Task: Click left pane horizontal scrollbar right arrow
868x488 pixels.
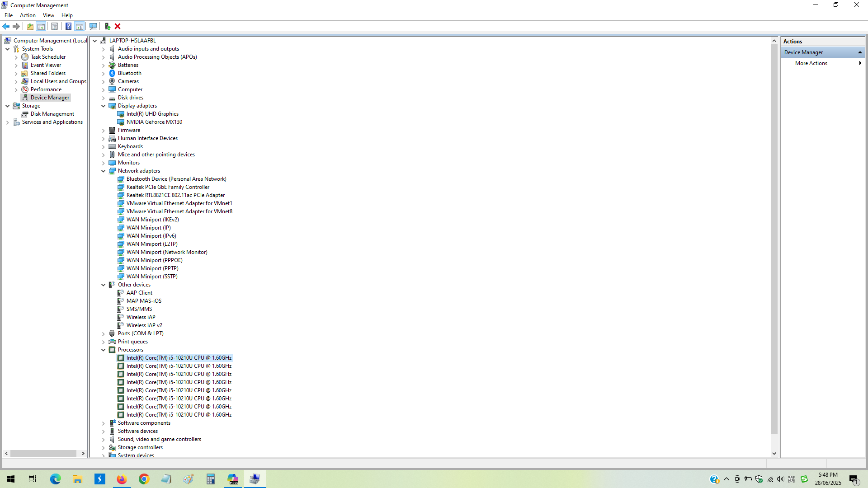Action: tap(83, 453)
